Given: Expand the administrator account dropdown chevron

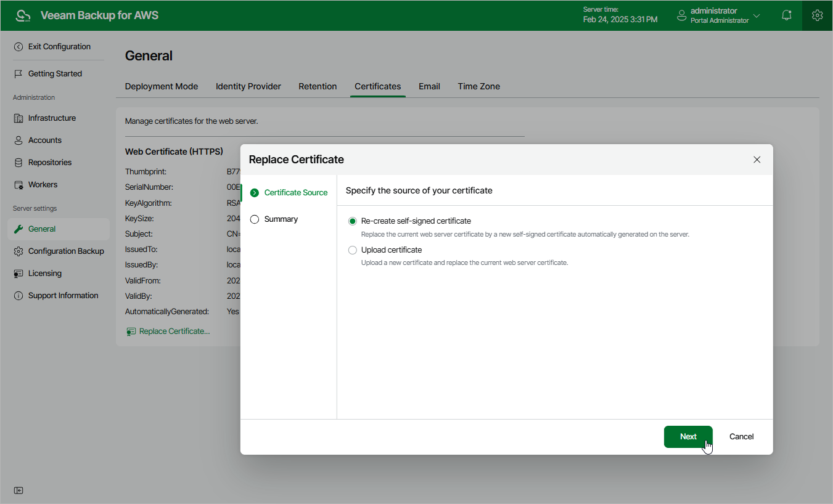Looking at the screenshot, I should pos(757,16).
